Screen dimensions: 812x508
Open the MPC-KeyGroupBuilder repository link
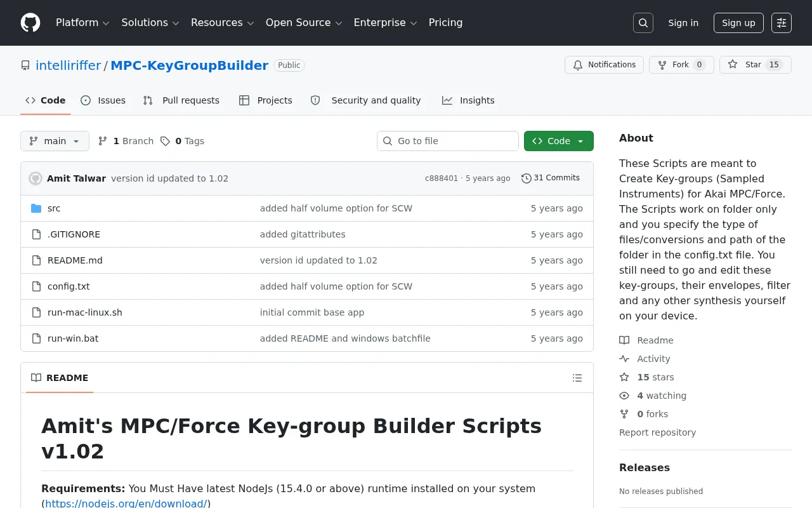tap(190, 65)
